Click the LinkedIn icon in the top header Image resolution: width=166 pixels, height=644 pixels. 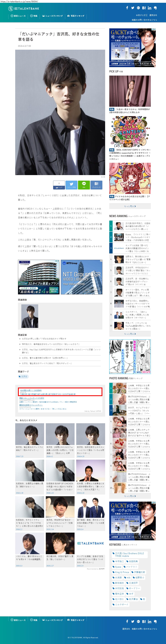click(149, 8)
